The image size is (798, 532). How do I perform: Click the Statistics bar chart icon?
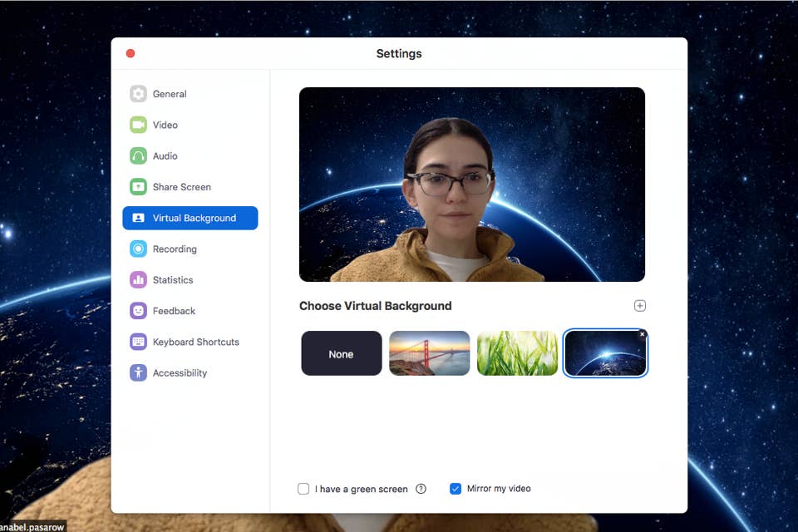138,280
